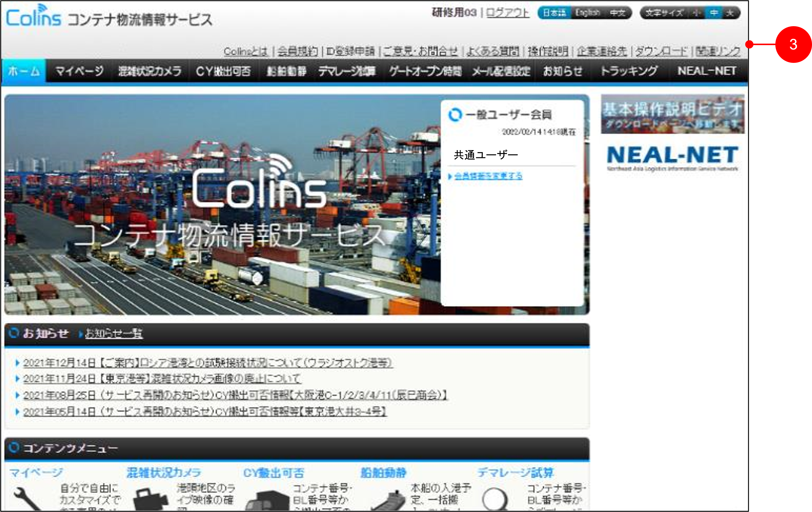
Task: Click the wrench icon under マイページ
Action: coord(28,499)
